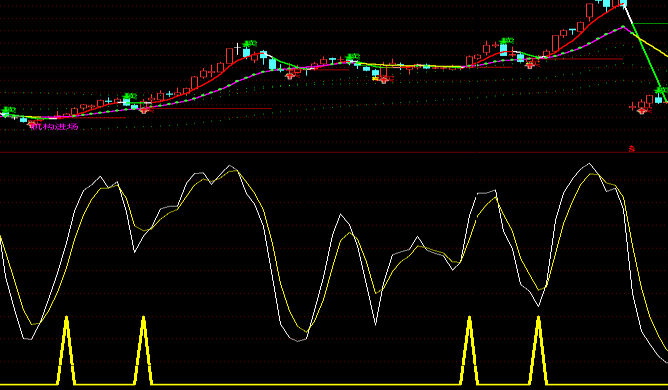Select the fourth yellow signal spike
Screen dimensions: 668x390
point(538,350)
